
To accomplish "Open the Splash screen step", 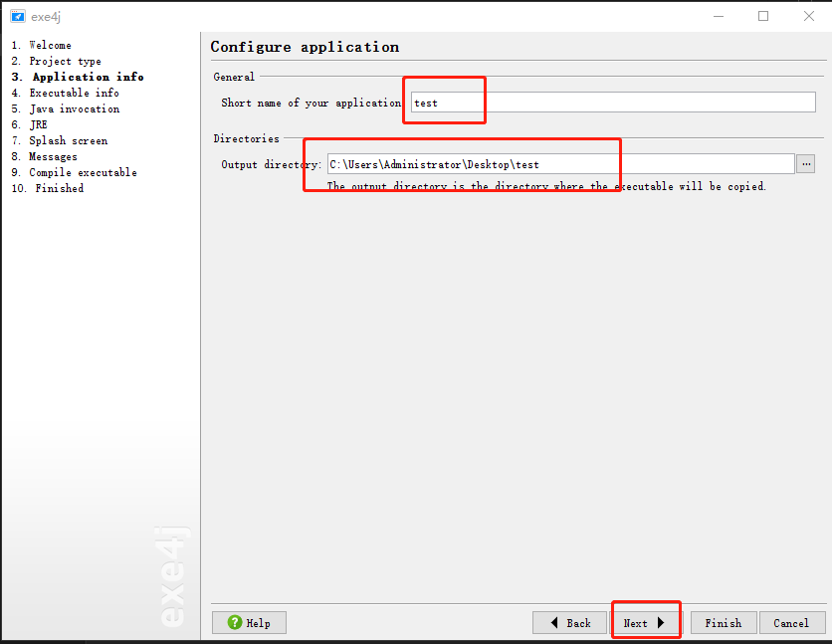I will click(60, 140).
